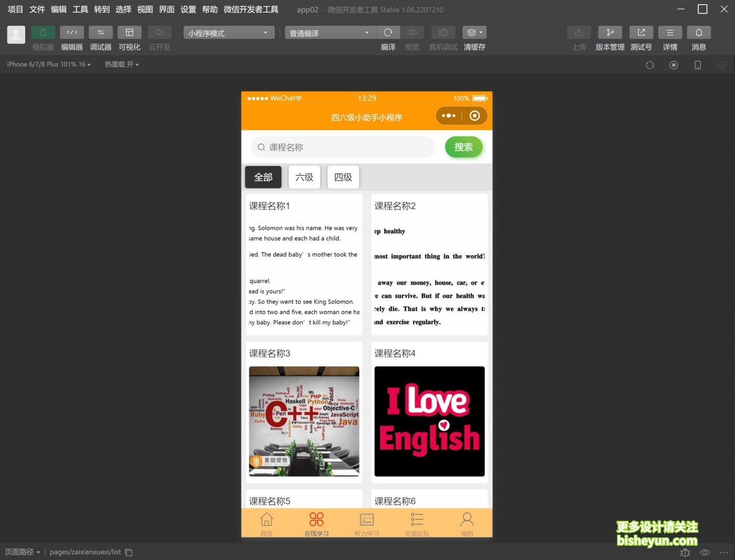Screen dimensions: 735x560
Task: Select the 四级 filter button
Action: (343, 177)
